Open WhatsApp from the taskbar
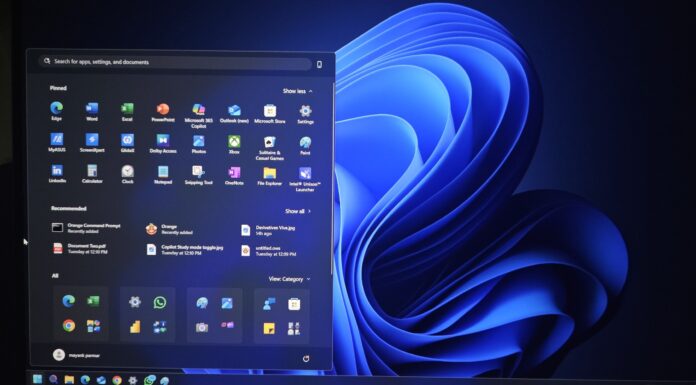The height and width of the screenshot is (385, 696). pyautogui.click(x=150, y=380)
